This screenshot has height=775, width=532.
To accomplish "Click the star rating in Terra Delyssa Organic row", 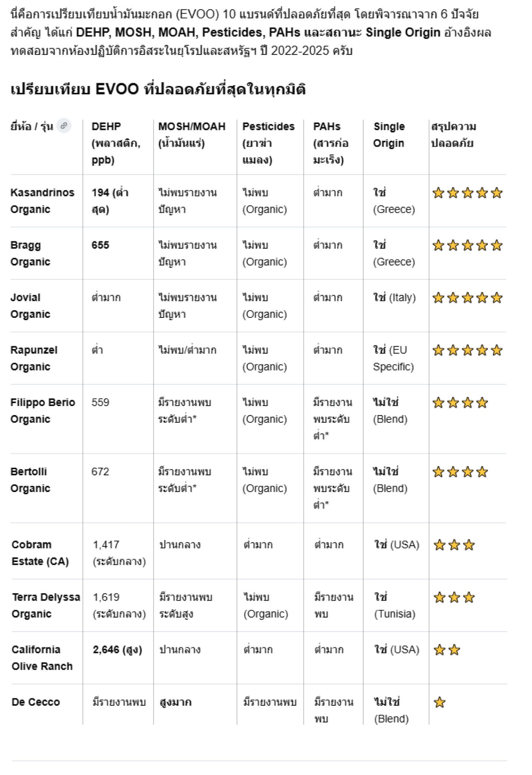I will [x=454, y=598].
